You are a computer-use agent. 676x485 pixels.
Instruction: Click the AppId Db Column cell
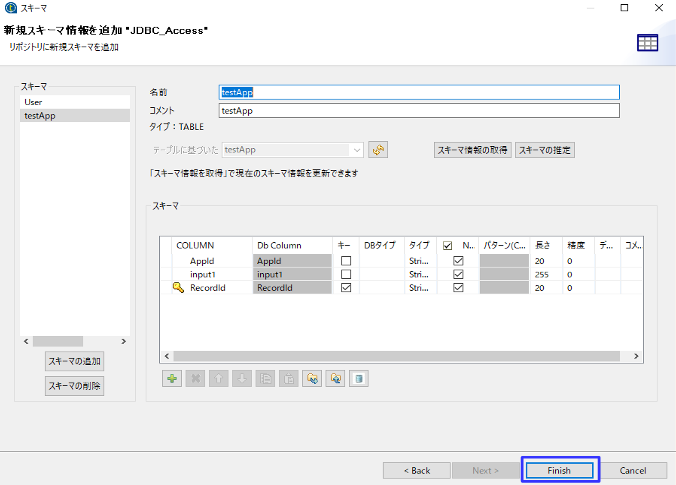pos(292,261)
